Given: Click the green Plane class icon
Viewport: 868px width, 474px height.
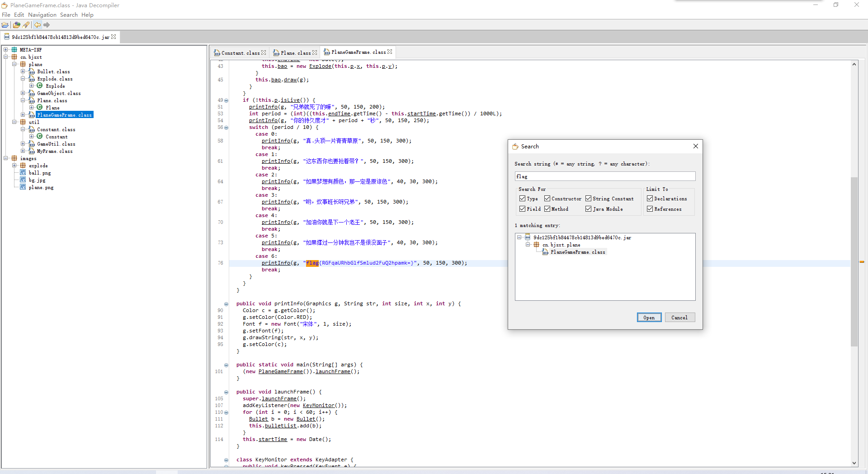Looking at the screenshot, I should tap(40, 107).
